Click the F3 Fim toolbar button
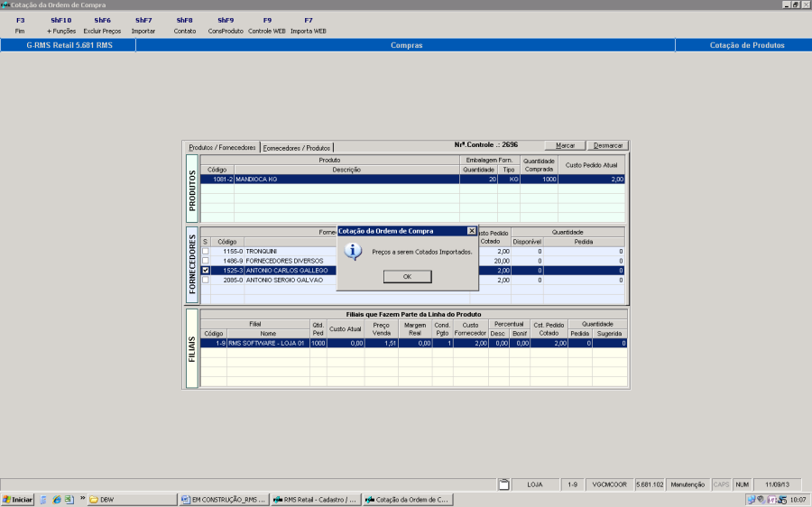This screenshot has height=507, width=812. point(21,25)
